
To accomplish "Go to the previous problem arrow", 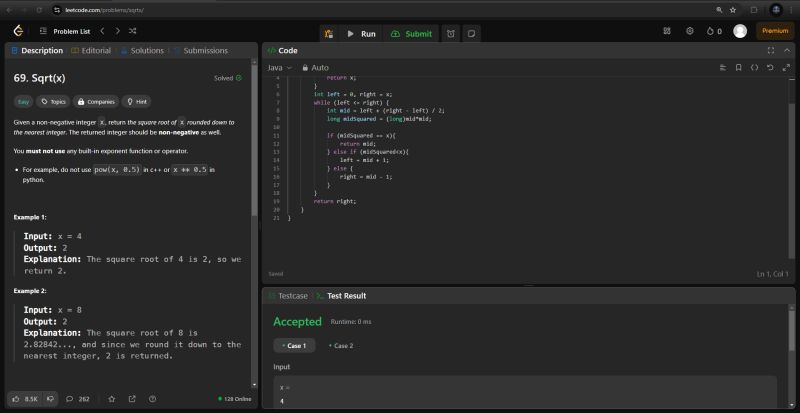I will (x=102, y=31).
